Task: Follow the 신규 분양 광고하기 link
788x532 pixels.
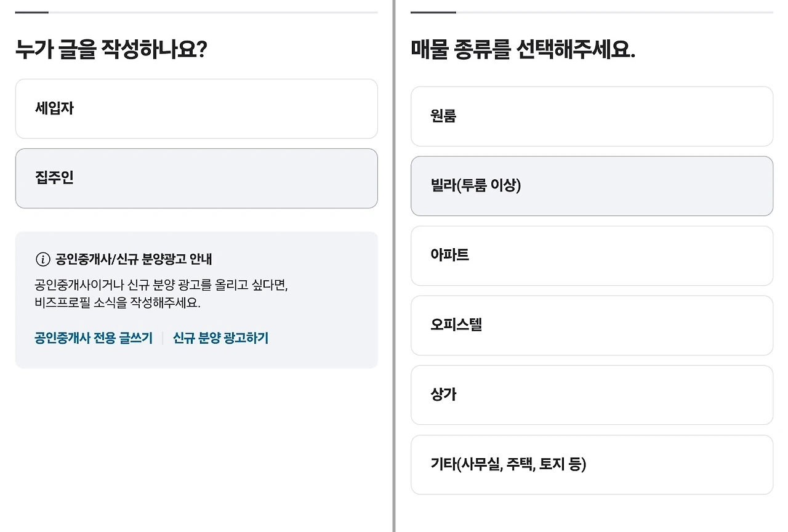Action: click(x=220, y=338)
